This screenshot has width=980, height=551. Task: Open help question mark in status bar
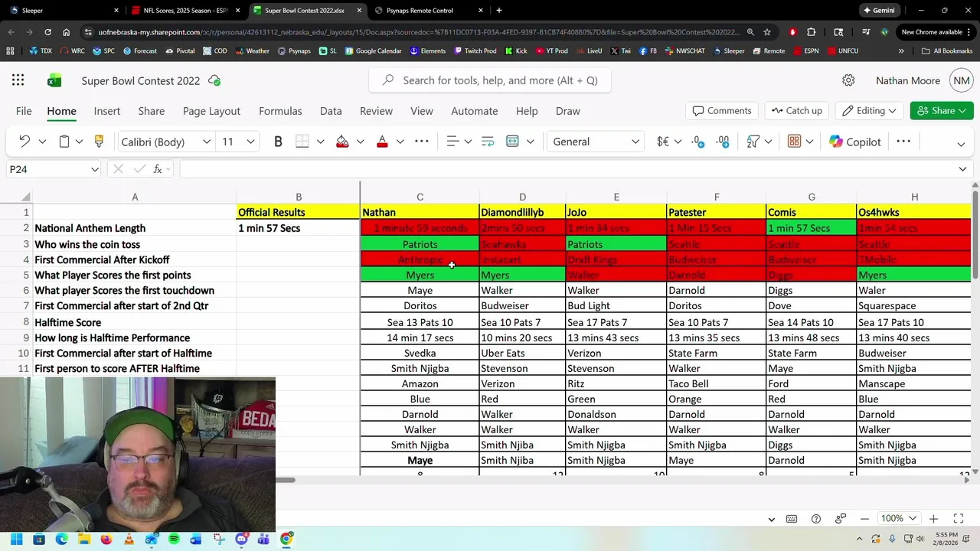pos(816,519)
